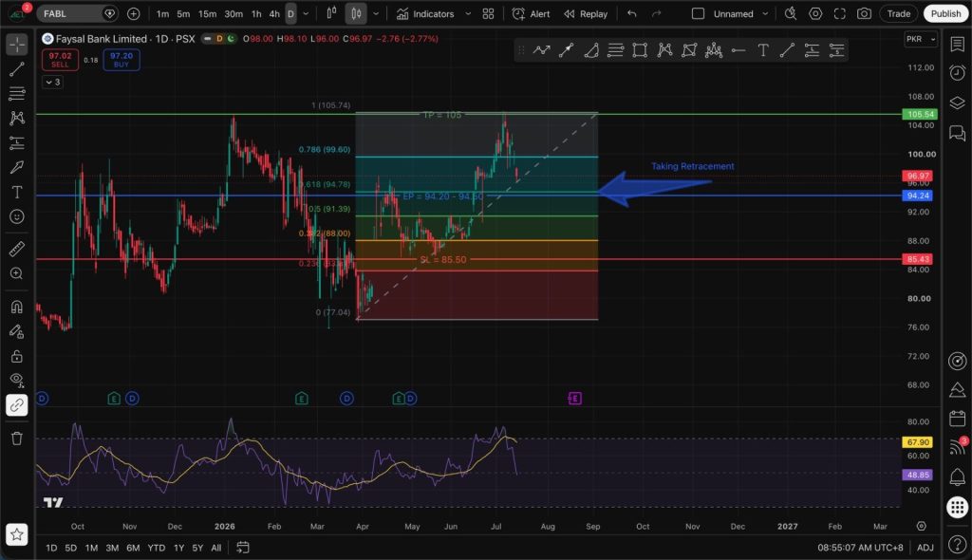Redo the last action
The width and height of the screenshot is (972, 560).
click(x=657, y=13)
